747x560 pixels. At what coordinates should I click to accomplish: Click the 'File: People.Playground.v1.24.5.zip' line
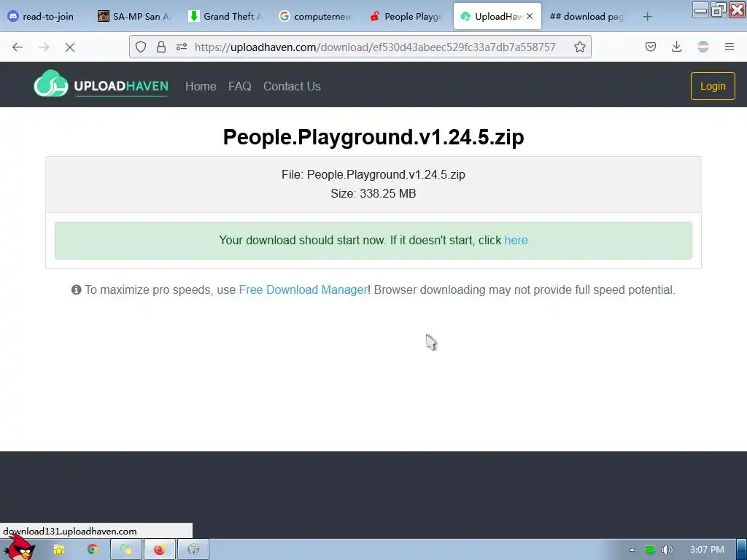click(373, 174)
